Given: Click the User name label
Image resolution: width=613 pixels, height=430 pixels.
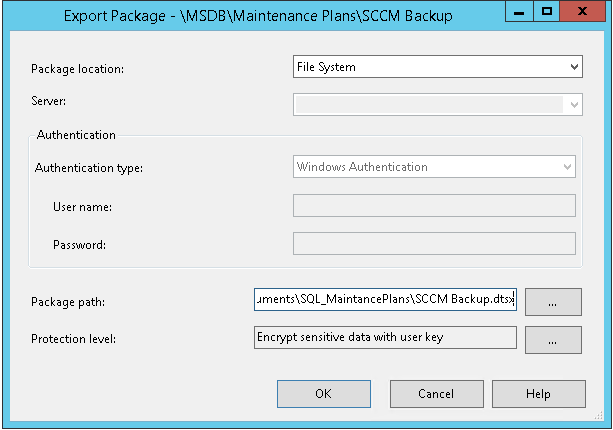Looking at the screenshot, I should [82, 207].
